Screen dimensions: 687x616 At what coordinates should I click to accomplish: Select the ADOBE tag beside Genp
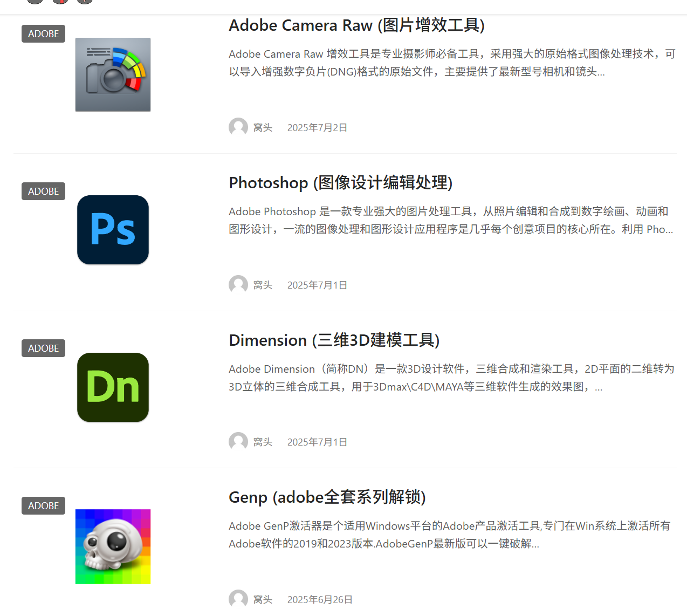click(x=43, y=506)
